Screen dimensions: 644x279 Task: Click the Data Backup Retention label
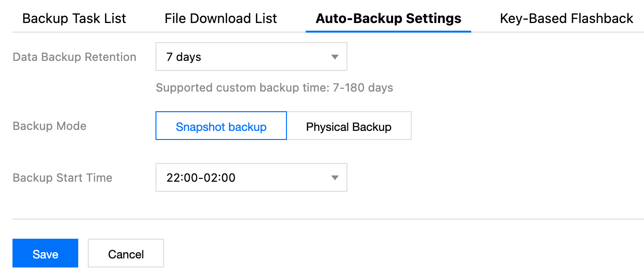(x=74, y=57)
